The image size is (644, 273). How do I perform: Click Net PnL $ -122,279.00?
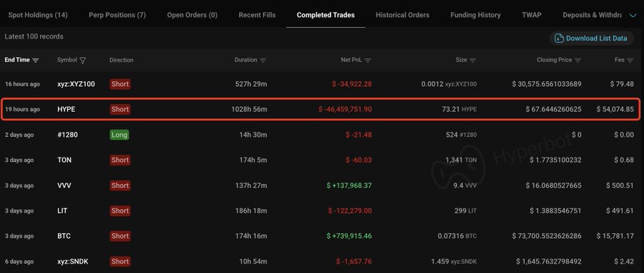point(350,211)
